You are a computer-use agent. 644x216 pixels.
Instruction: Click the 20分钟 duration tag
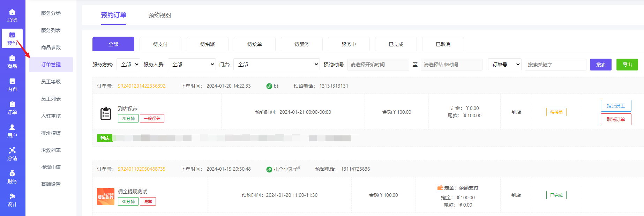coord(128,119)
